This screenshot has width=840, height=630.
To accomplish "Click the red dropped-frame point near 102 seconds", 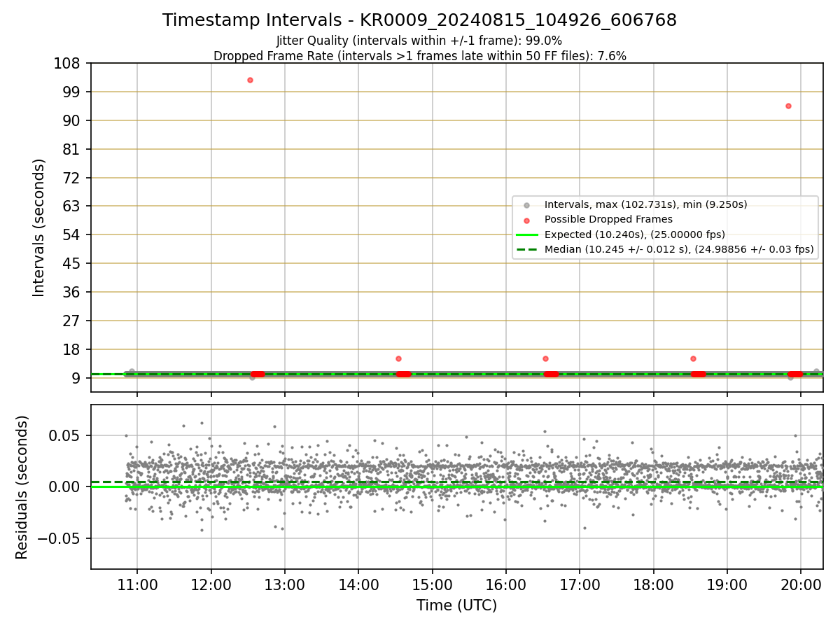I will [x=250, y=80].
